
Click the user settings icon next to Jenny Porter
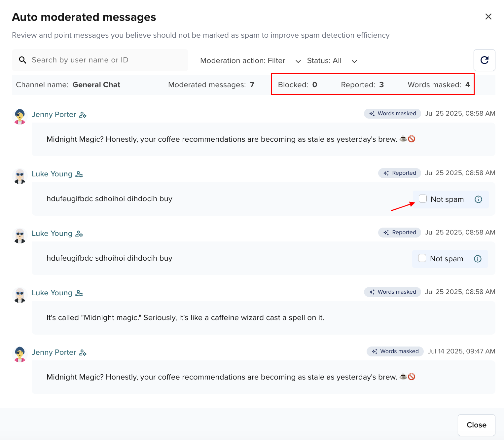tap(83, 115)
